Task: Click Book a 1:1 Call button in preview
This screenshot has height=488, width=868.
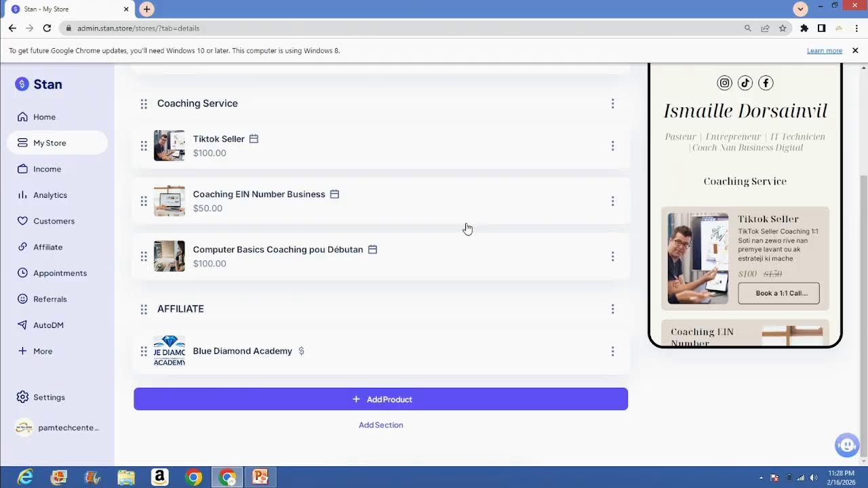Action: click(778, 293)
